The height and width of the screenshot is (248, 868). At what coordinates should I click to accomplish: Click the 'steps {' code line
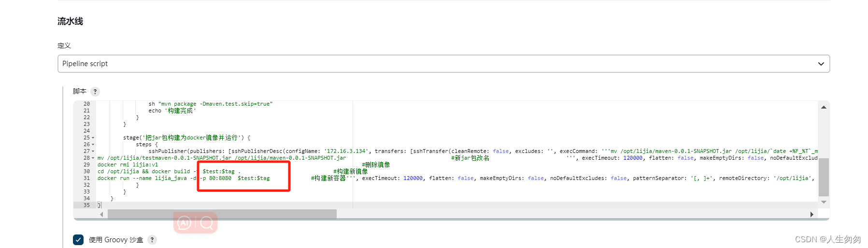[147, 145]
